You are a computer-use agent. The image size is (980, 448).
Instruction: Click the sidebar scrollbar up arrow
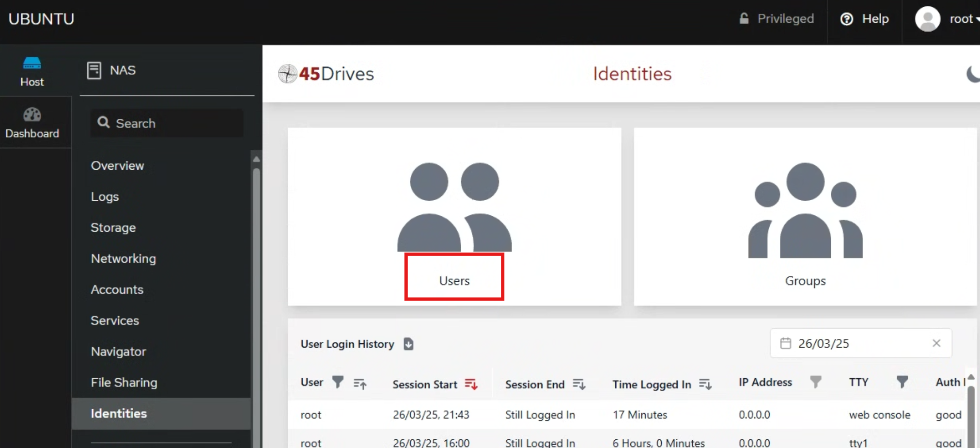[x=256, y=159]
